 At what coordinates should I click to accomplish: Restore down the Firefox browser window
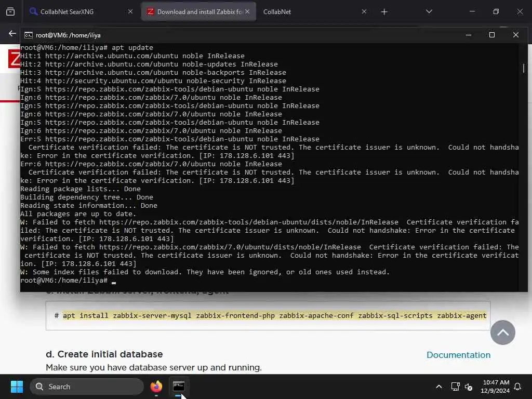[x=496, y=11]
